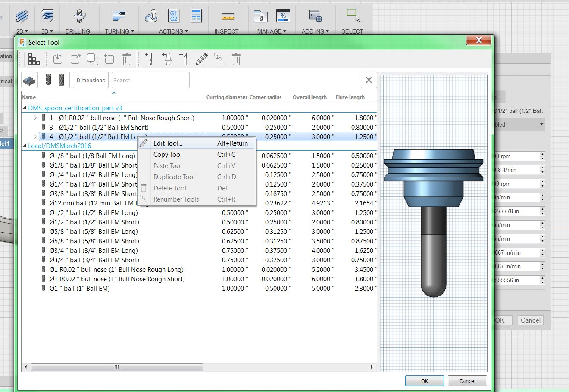Expand tool 1 bull nose row

point(35,118)
